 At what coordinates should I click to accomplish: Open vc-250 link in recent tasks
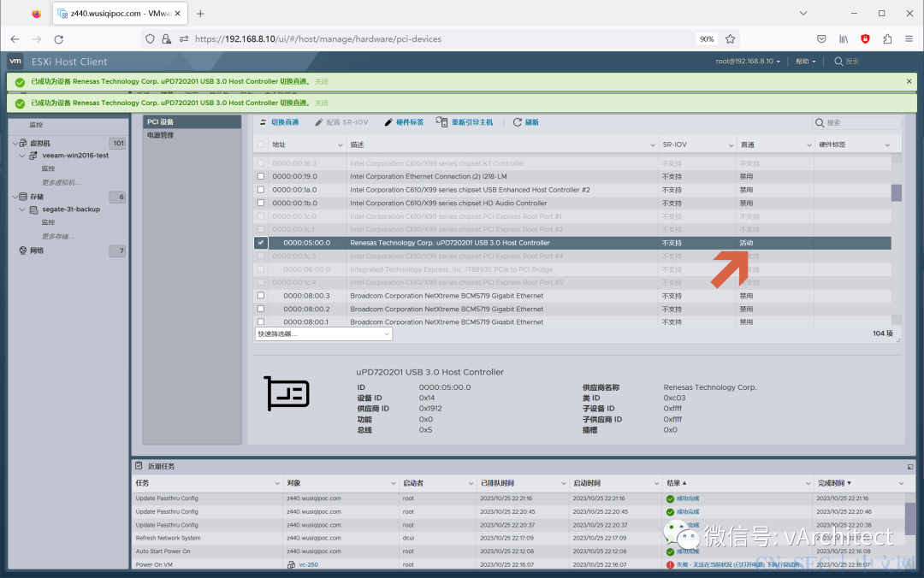pyautogui.click(x=308, y=564)
